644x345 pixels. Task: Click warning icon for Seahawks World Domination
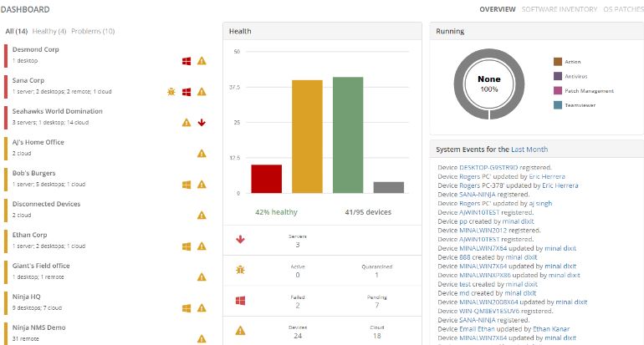(x=187, y=123)
